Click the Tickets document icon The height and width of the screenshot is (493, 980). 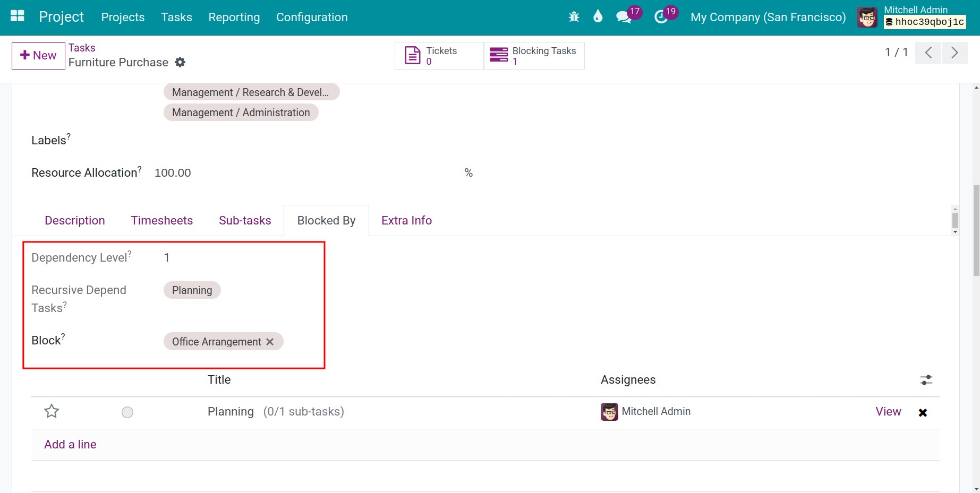coord(412,55)
